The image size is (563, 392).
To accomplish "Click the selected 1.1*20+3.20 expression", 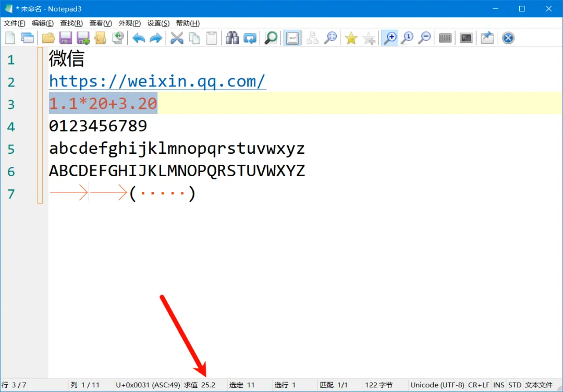I will pos(103,103).
